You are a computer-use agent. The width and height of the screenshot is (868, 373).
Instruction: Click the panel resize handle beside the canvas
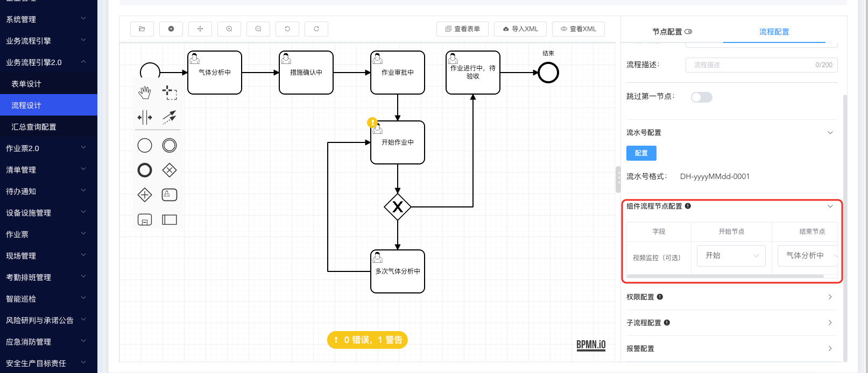pyautogui.click(x=618, y=180)
